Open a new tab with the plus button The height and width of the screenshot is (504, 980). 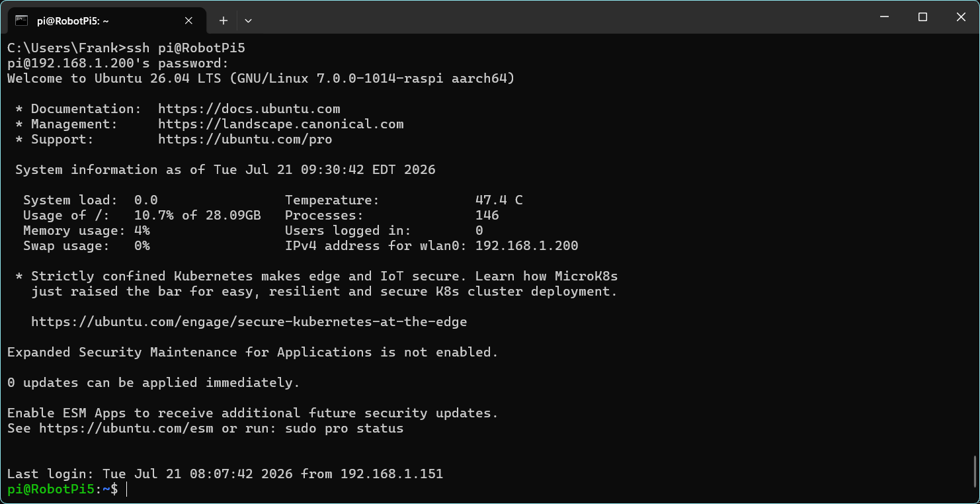[224, 21]
